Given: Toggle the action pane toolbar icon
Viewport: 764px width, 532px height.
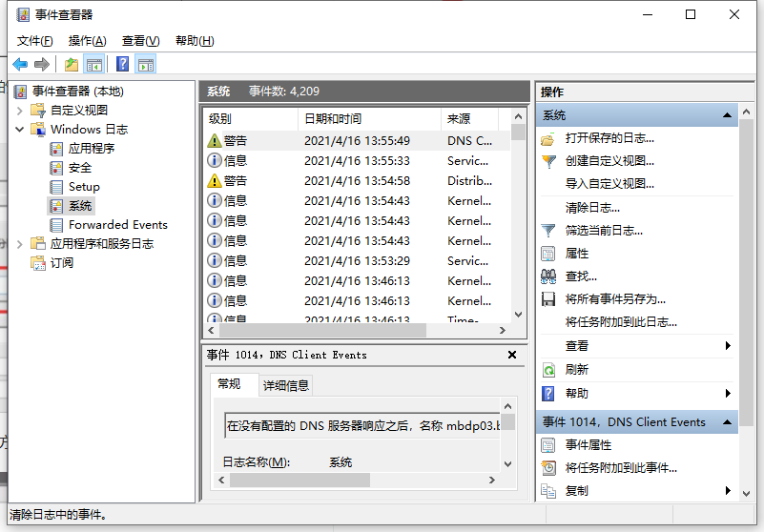Looking at the screenshot, I should click(x=145, y=64).
